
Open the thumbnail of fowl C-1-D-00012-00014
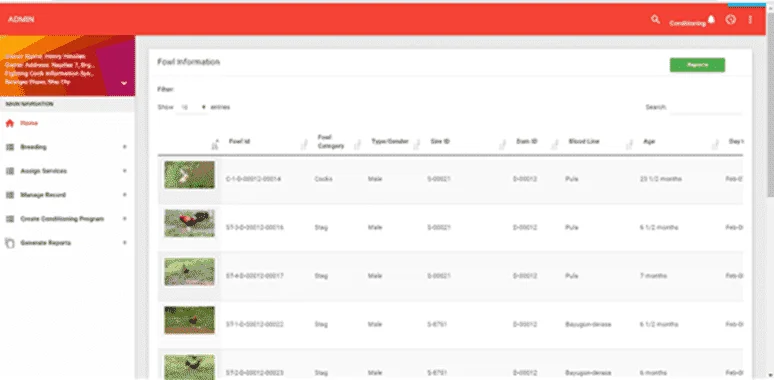(x=190, y=175)
